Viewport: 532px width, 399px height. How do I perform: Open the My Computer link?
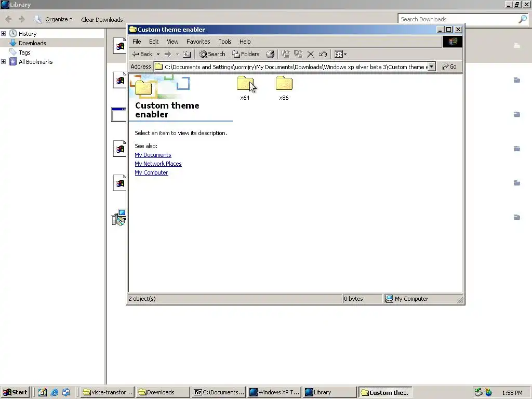click(151, 172)
